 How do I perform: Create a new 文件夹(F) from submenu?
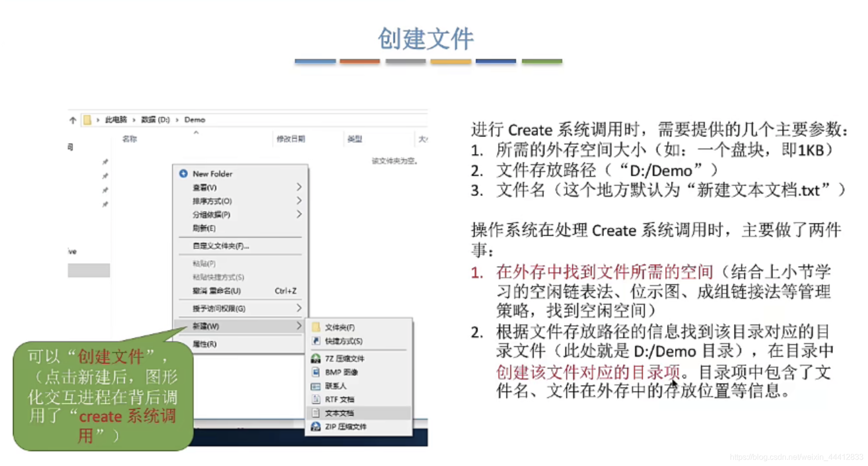click(359, 327)
